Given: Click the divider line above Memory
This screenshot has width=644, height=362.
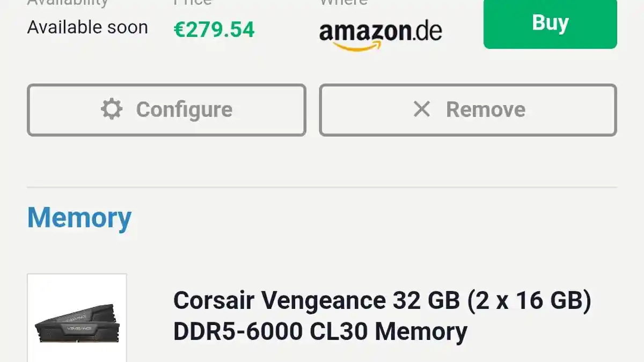Looking at the screenshot, I should pyautogui.click(x=322, y=187).
